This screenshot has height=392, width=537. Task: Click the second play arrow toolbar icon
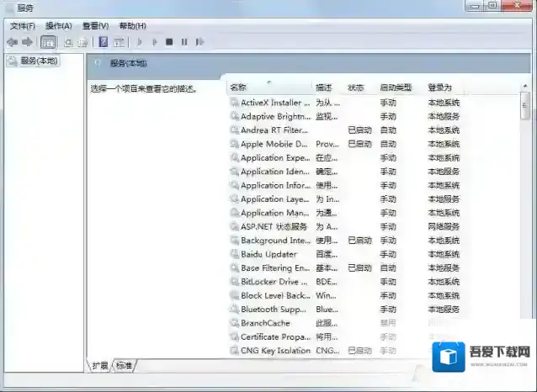tap(155, 42)
